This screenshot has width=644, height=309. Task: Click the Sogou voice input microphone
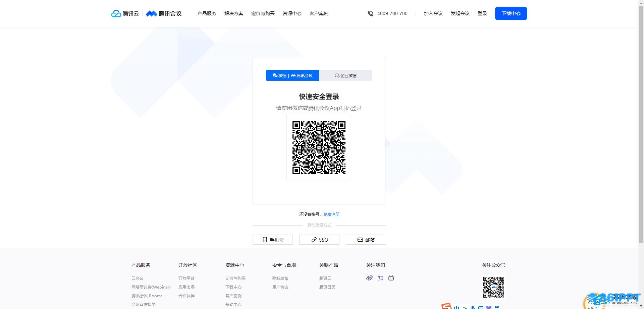point(473,307)
